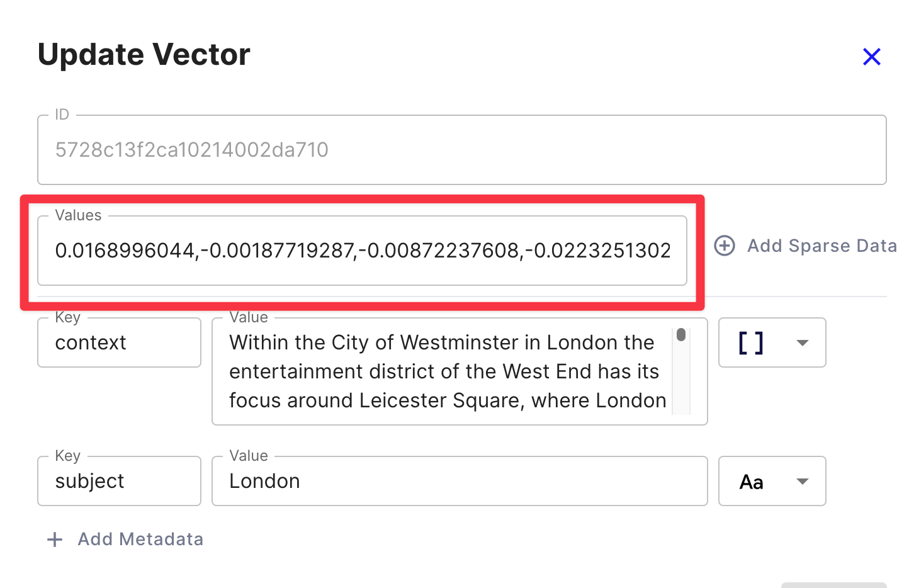Click the disabled ID field

click(x=461, y=150)
